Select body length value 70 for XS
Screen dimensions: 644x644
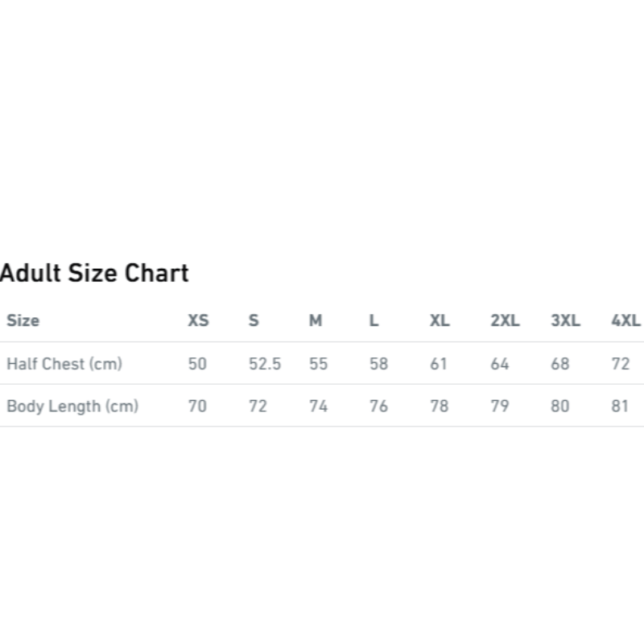coord(197,406)
